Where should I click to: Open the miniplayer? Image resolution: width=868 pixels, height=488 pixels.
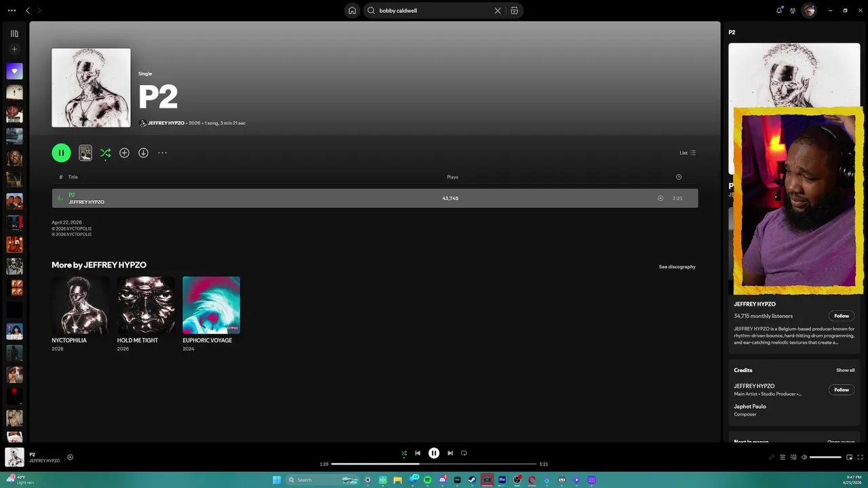click(849, 457)
